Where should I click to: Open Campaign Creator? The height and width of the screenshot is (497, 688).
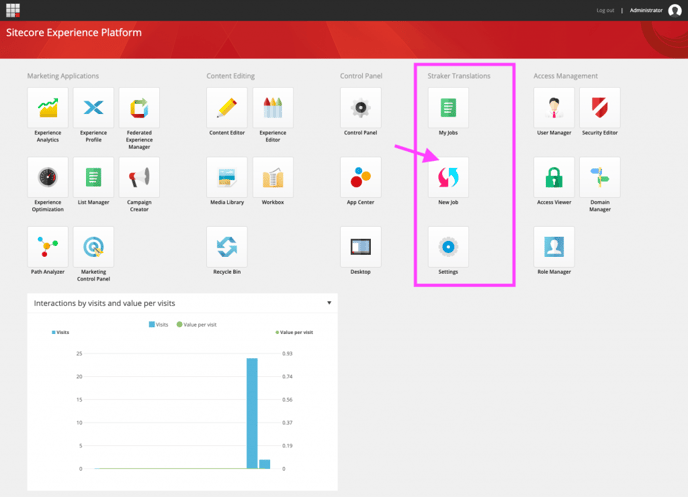(x=139, y=177)
